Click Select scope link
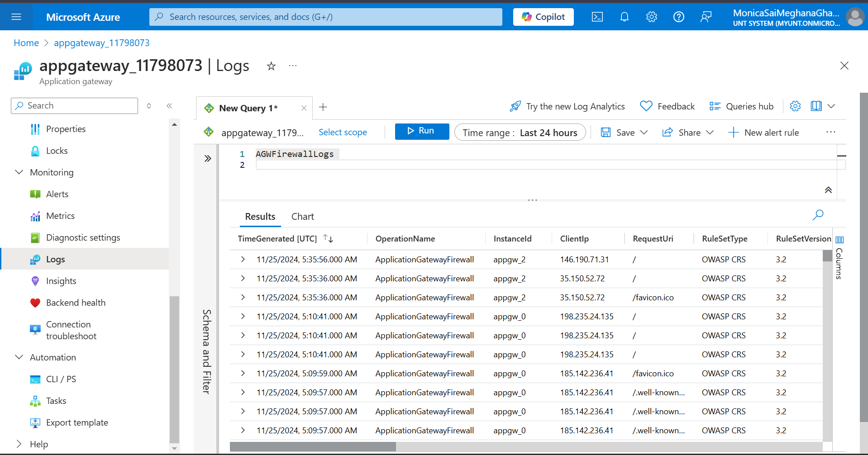Image resolution: width=868 pixels, height=455 pixels. point(343,132)
